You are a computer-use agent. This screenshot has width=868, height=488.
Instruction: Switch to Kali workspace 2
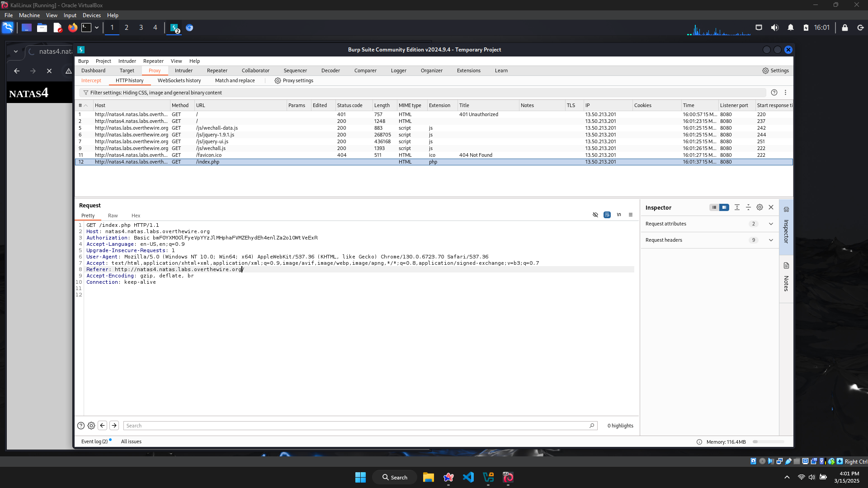pos(127,28)
